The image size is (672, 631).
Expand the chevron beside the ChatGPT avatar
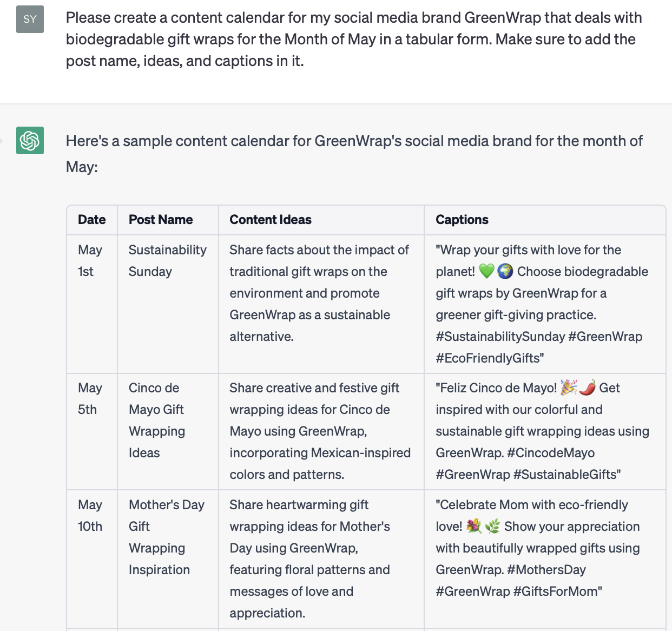point(3,141)
